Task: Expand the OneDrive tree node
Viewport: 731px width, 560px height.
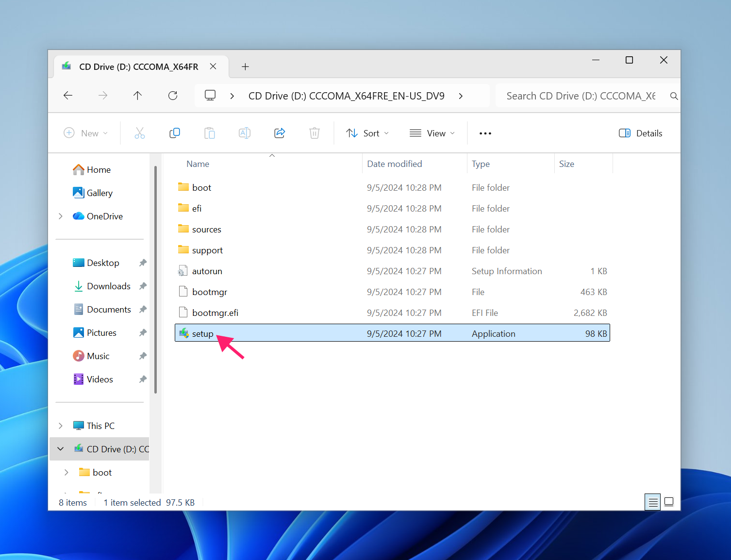Action: (x=61, y=216)
